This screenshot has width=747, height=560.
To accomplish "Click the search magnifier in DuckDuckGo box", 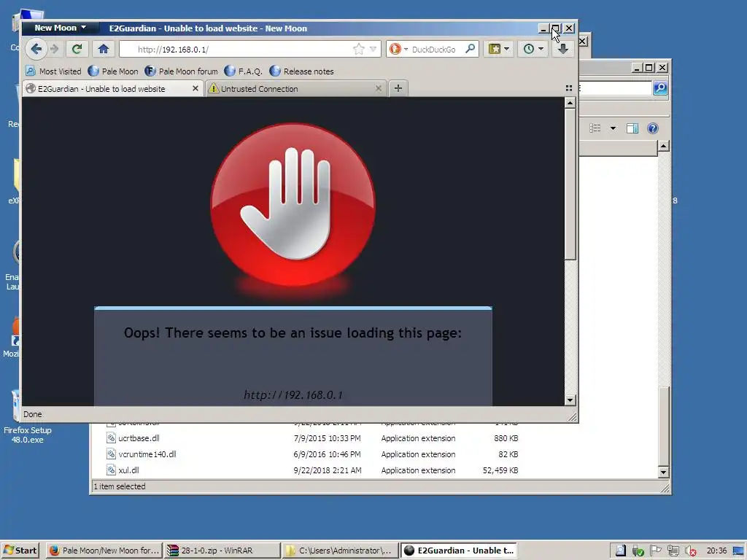I will (471, 49).
